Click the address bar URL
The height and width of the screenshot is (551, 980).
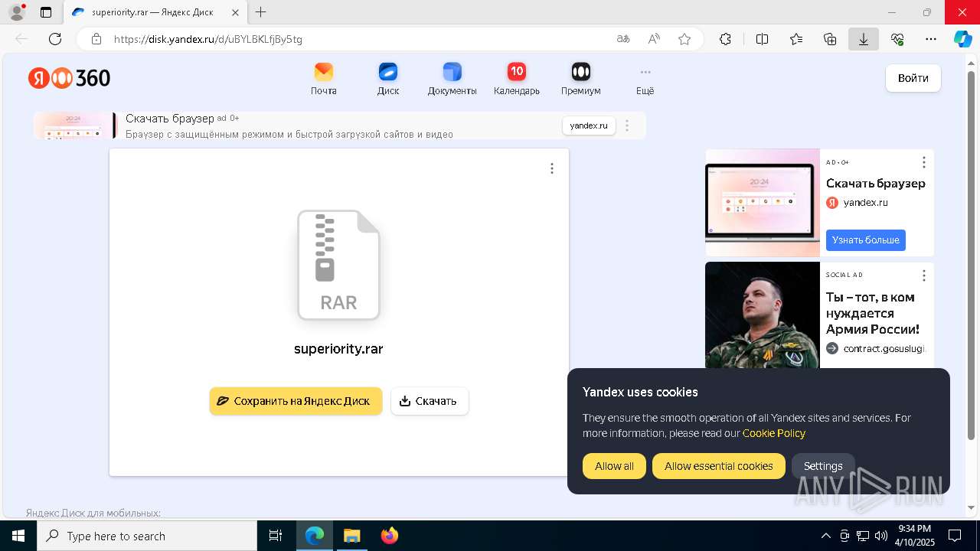[208, 39]
